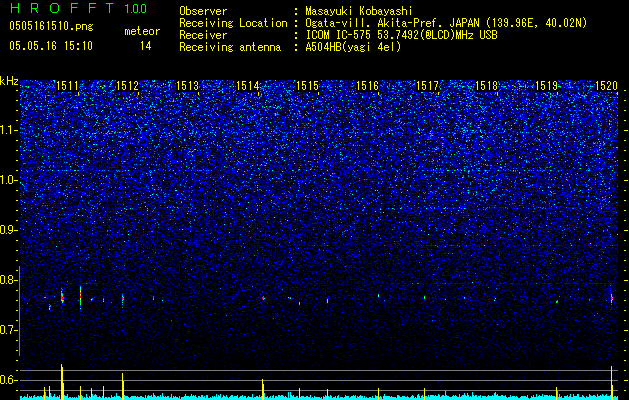The width and height of the screenshot is (629, 400).
Task: Click the 1513 time marker
Action: pos(188,85)
